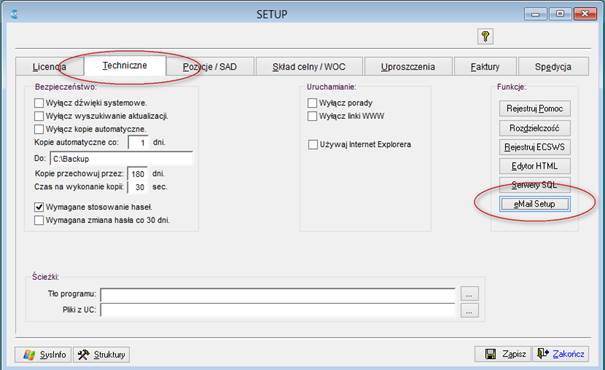Click the Rejestruj ECSWS button
Viewport: 605px width, 370px height.
point(535,147)
